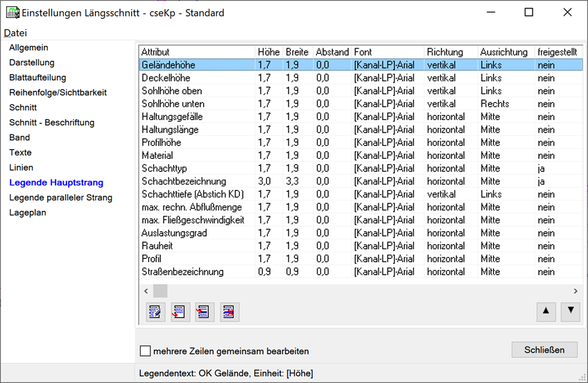Move selected row down with the down arrow
This screenshot has width=588, height=383.
tap(570, 312)
